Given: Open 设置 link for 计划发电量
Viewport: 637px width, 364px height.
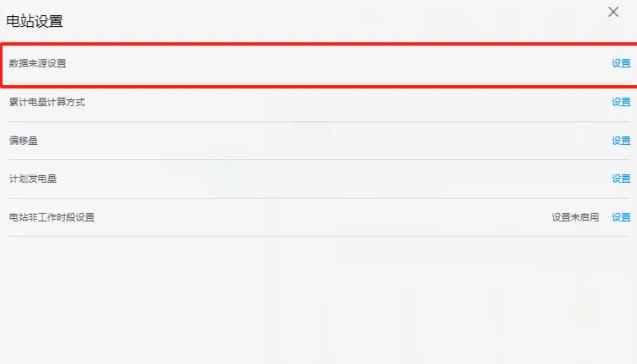Looking at the screenshot, I should [x=621, y=179].
